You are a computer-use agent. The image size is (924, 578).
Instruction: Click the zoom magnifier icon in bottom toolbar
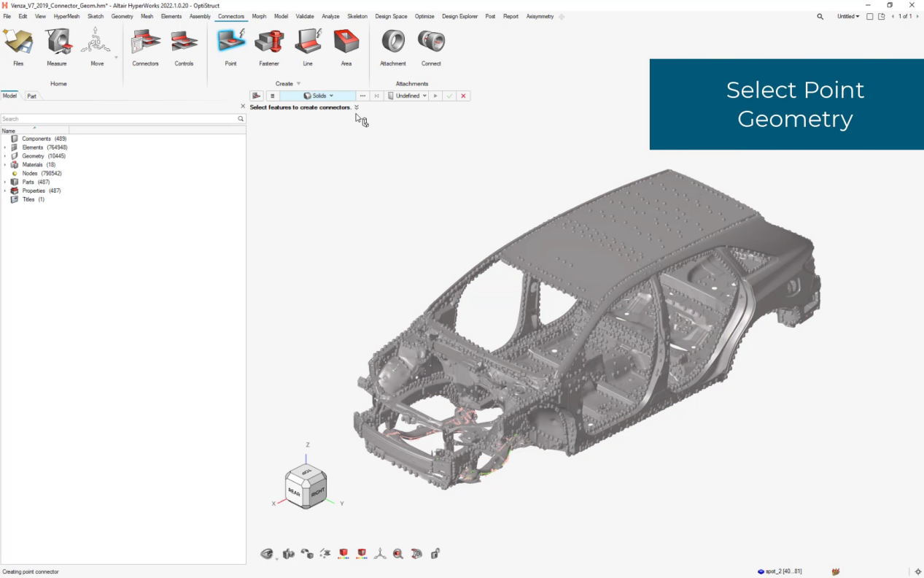398,554
